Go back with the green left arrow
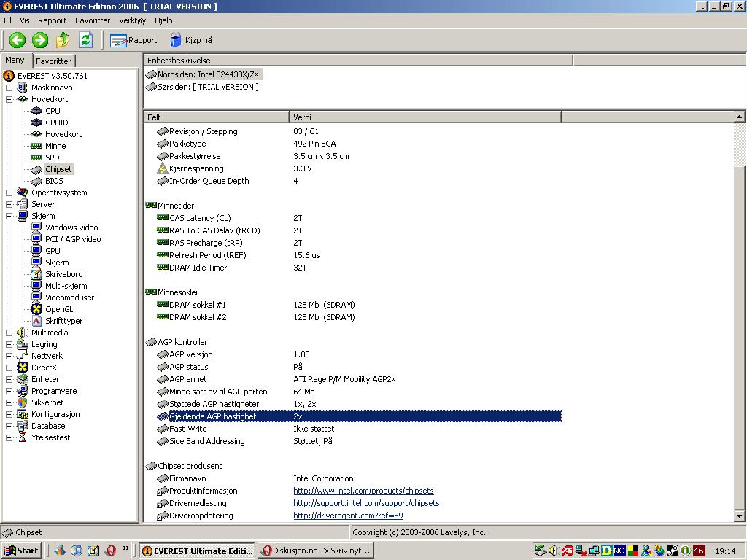The height and width of the screenshot is (560, 747). click(x=18, y=40)
